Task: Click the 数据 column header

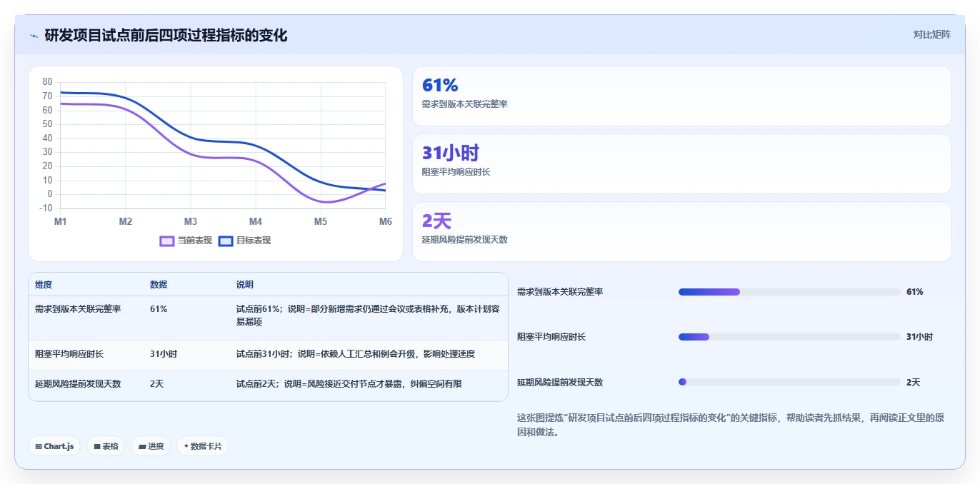Action: click(159, 284)
